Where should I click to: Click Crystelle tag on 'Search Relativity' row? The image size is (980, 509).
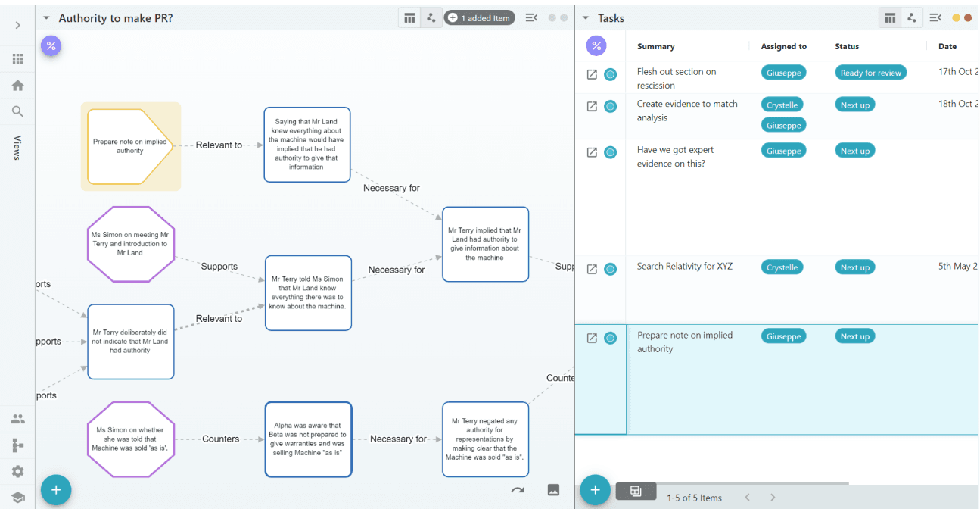pyautogui.click(x=782, y=267)
